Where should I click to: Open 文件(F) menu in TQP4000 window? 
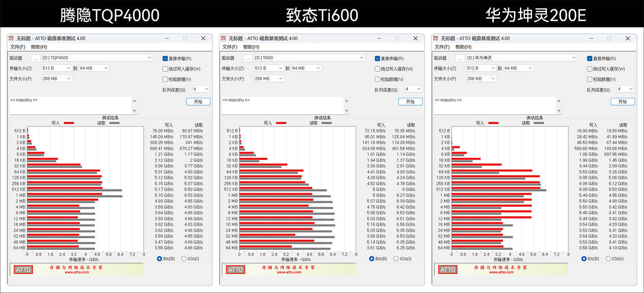click(x=18, y=47)
